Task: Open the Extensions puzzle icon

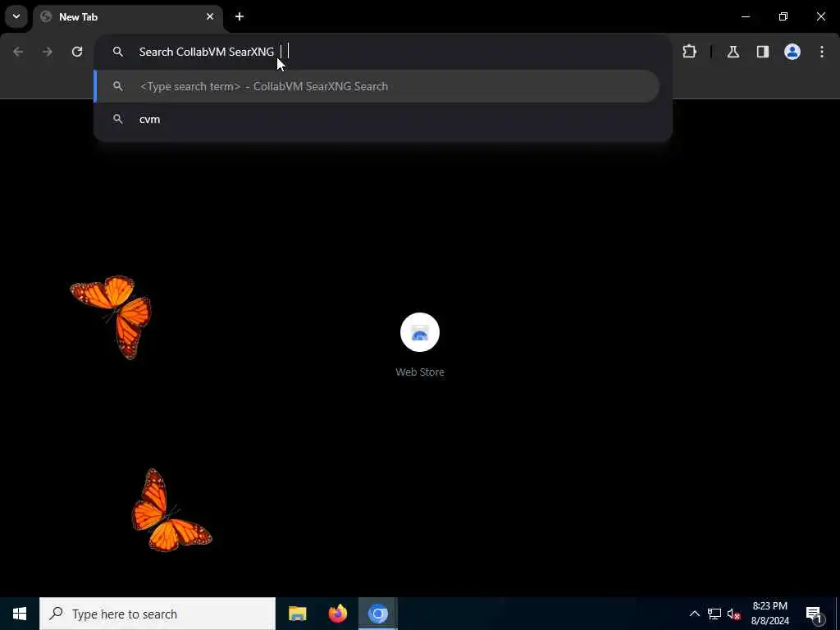Action: 689,52
